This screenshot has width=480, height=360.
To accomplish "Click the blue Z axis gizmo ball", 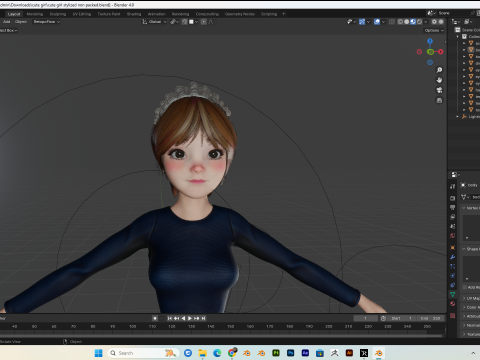I will pyautogui.click(x=430, y=41).
